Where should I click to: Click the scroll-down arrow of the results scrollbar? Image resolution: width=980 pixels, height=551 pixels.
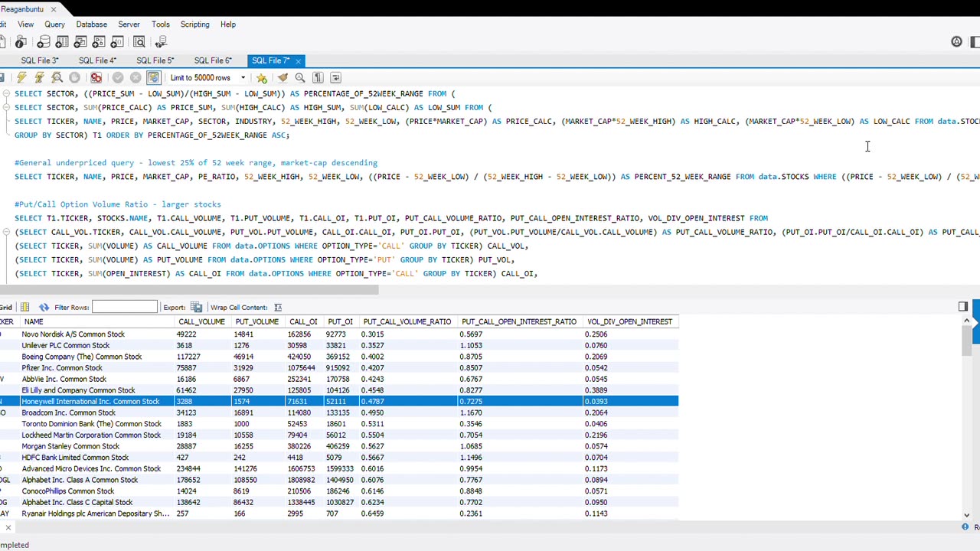tap(966, 516)
